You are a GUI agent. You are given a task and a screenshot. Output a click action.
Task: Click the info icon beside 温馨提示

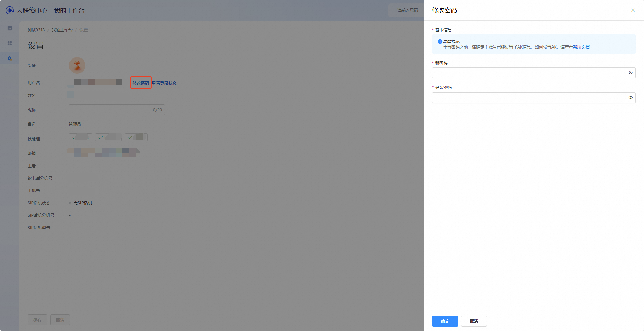pos(440,42)
